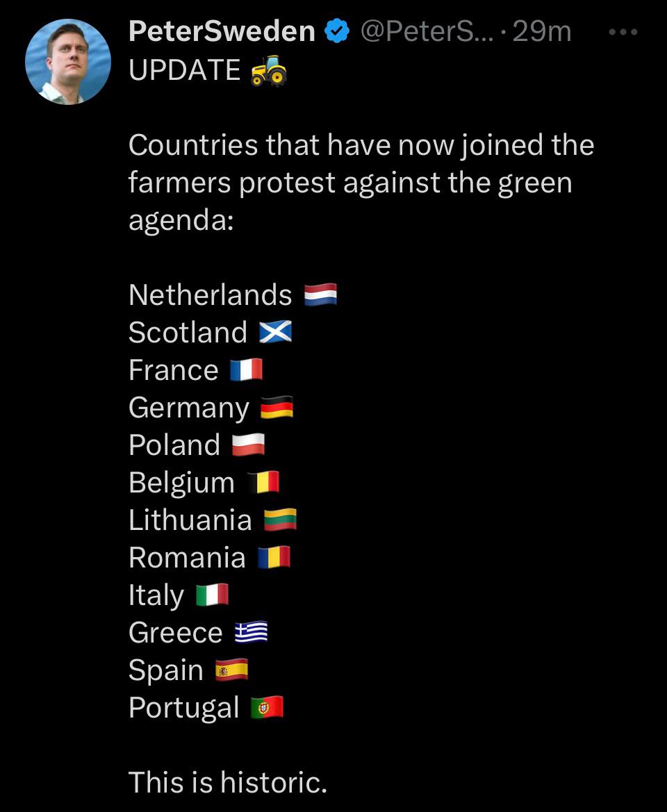
Task: Open the @PeterS handle link
Action: pyautogui.click(x=425, y=31)
